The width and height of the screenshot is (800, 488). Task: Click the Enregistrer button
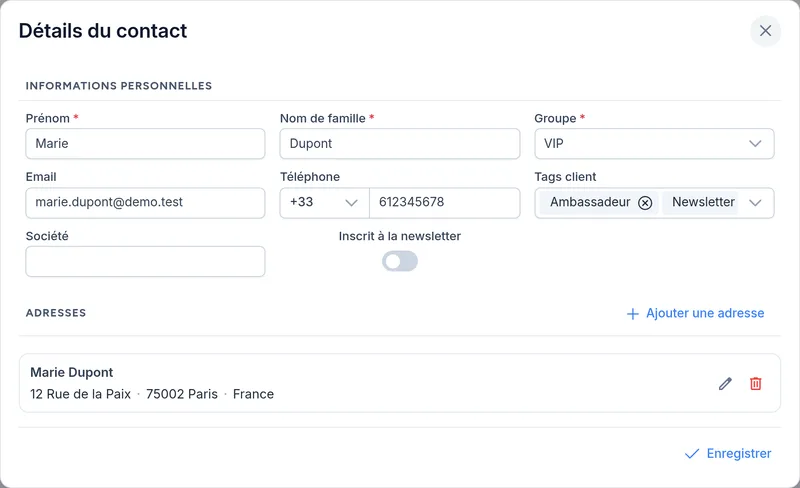tap(728, 453)
